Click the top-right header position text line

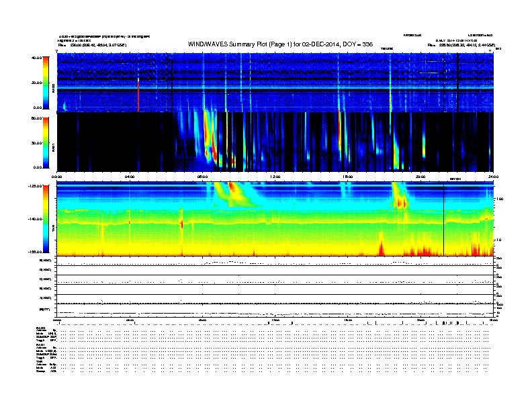coord(461,45)
